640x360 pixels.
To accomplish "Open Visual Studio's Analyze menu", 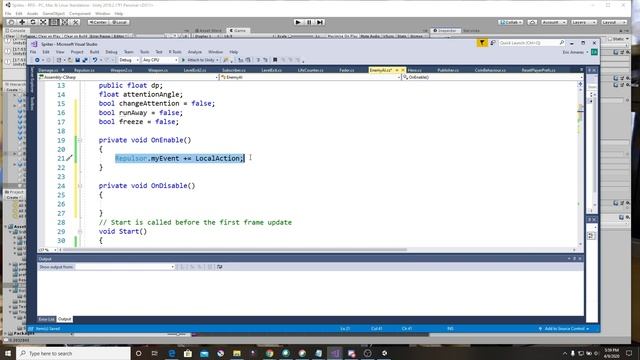I will coord(195,52).
